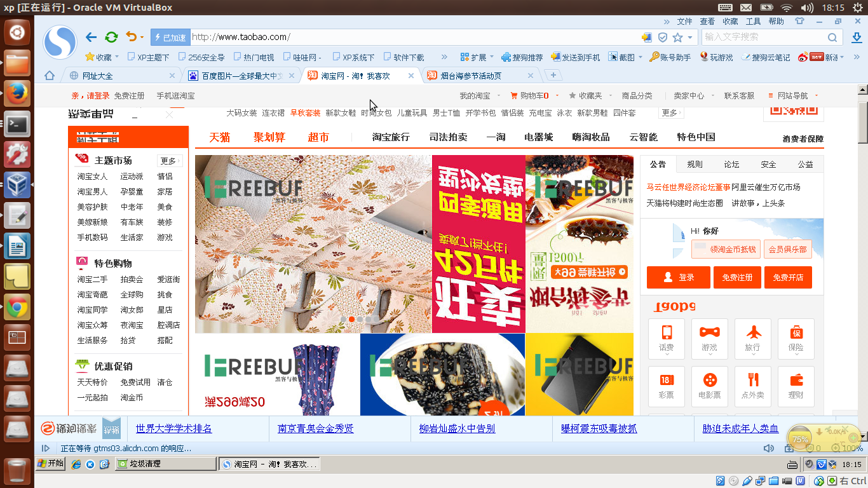
Task: Open the 收藏 favorites star dropdown
Action: (102, 57)
